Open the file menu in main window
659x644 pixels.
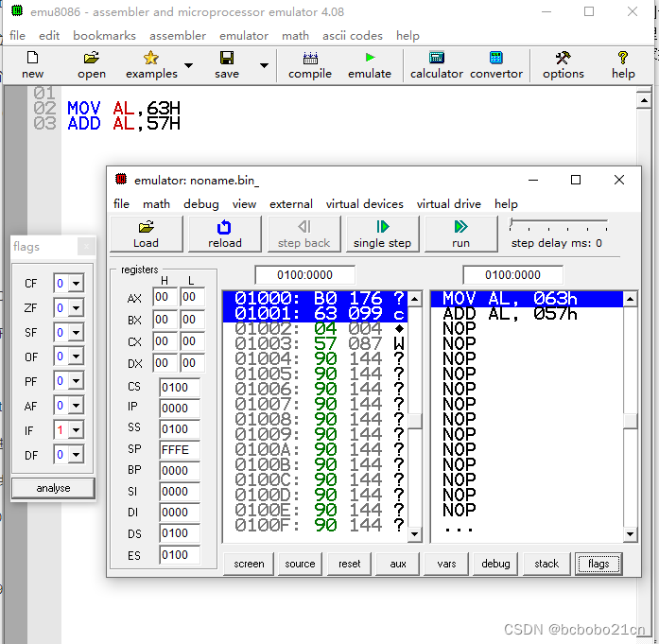(17, 36)
